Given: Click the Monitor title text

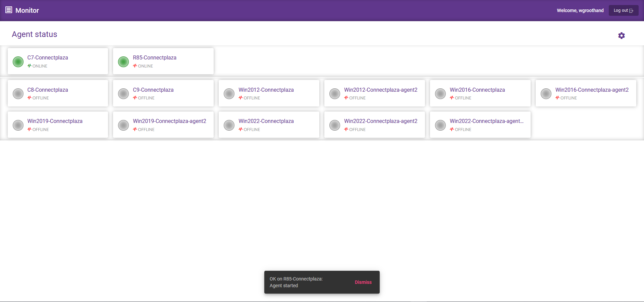Looking at the screenshot, I should (x=27, y=10).
